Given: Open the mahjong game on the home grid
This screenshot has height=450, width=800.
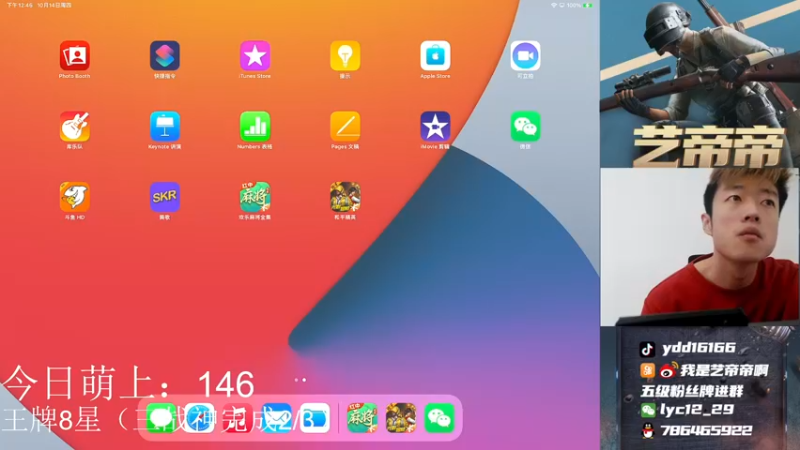Looking at the screenshot, I should click(x=255, y=196).
